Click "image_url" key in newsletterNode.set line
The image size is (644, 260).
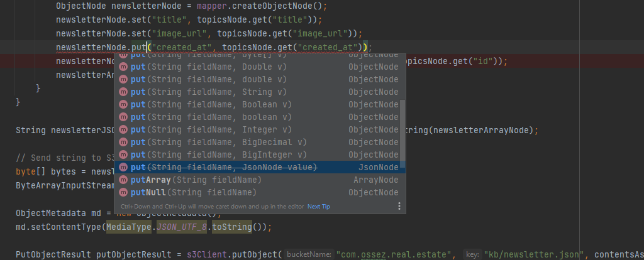pyautogui.click(x=179, y=34)
